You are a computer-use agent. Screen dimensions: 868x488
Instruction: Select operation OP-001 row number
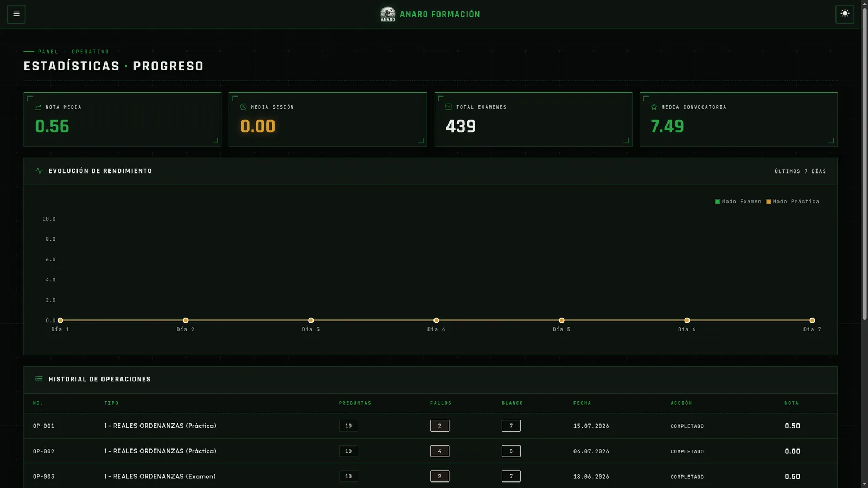[44, 426]
